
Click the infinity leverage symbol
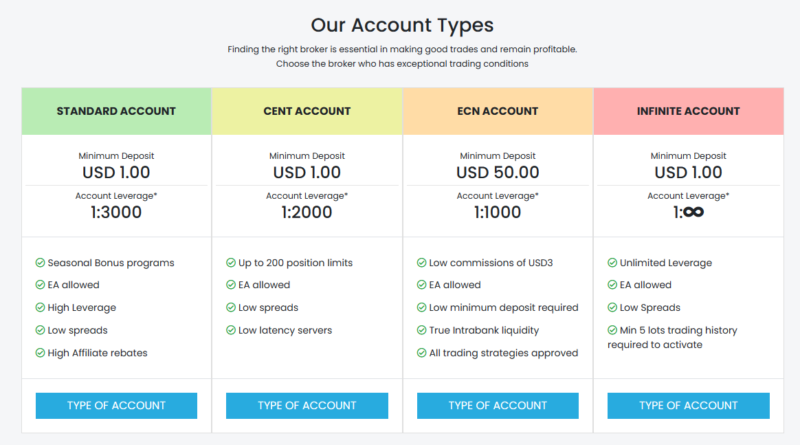[693, 212]
